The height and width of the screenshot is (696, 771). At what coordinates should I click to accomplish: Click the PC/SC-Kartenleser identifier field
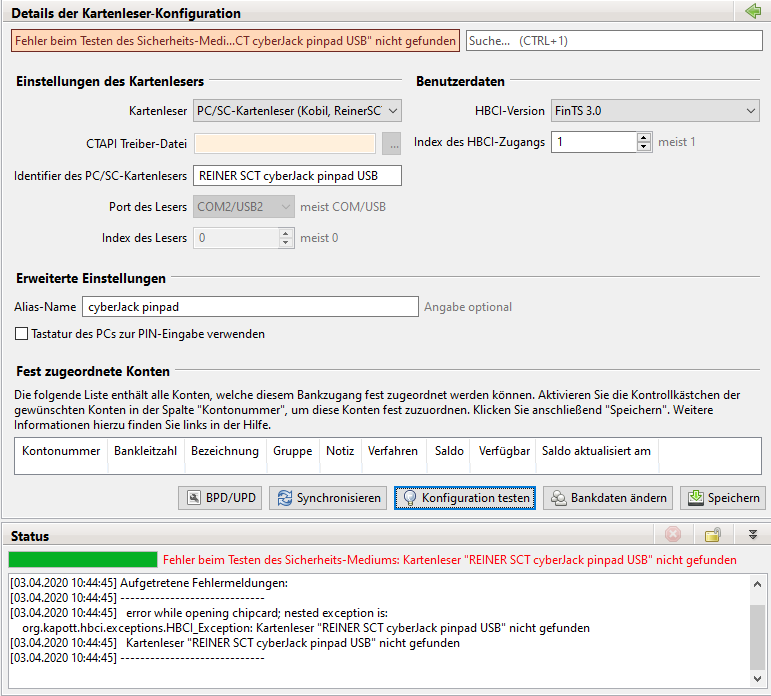click(x=297, y=176)
